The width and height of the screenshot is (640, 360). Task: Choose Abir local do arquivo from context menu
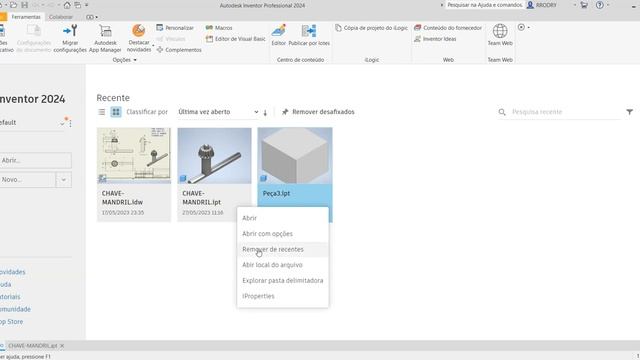282,265
